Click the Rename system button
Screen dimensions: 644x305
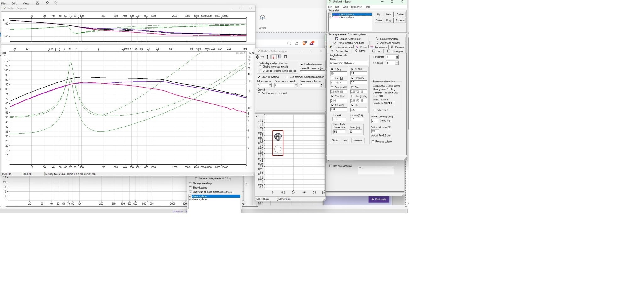400,20
